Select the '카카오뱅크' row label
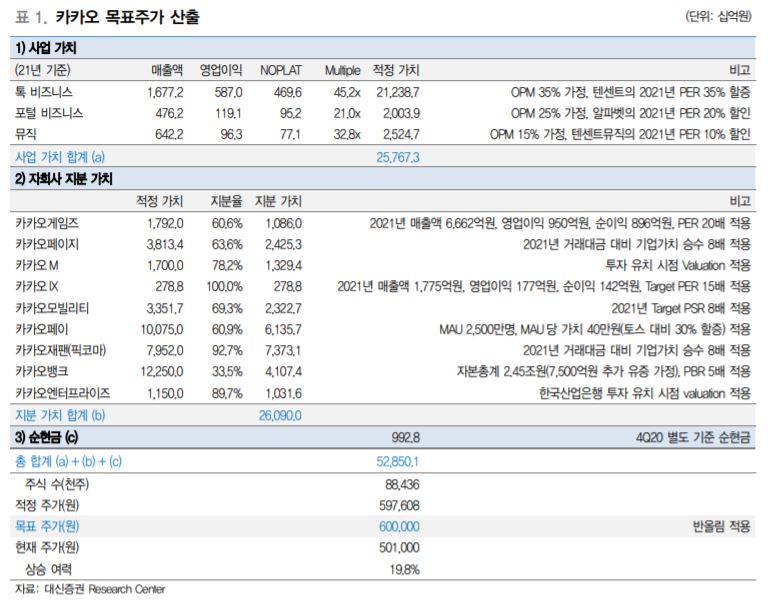 tap(41, 371)
